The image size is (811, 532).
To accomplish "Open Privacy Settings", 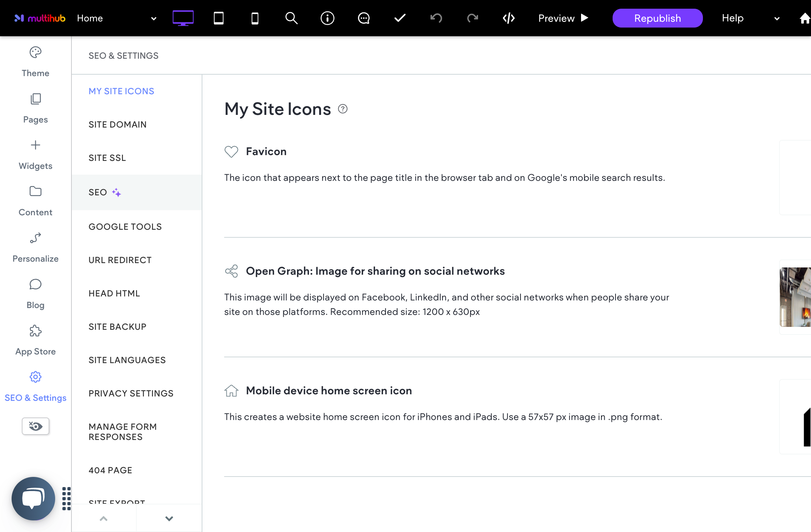I will (x=137, y=394).
